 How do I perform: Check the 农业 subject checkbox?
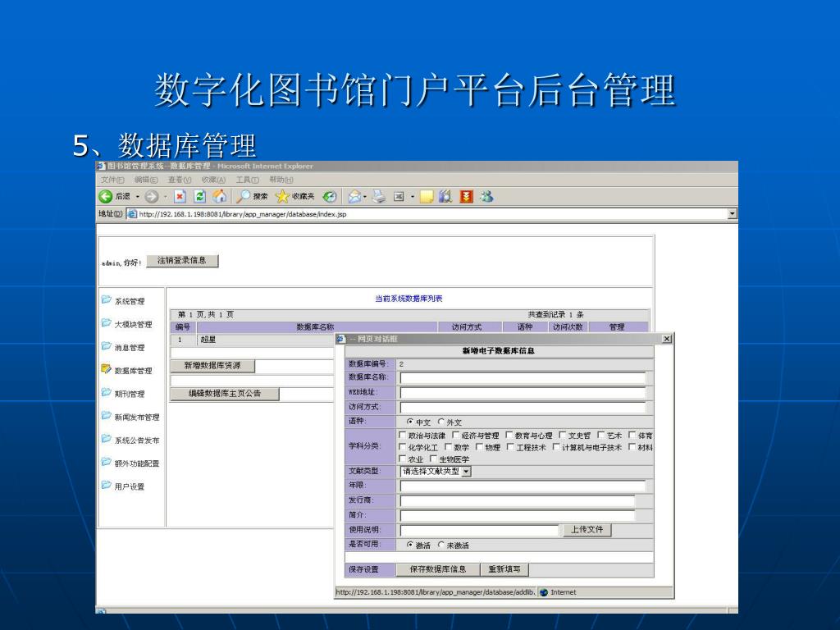403,459
